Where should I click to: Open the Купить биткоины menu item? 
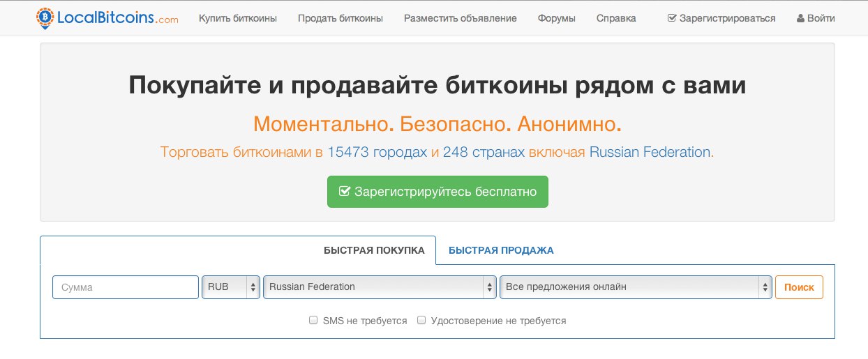point(238,18)
